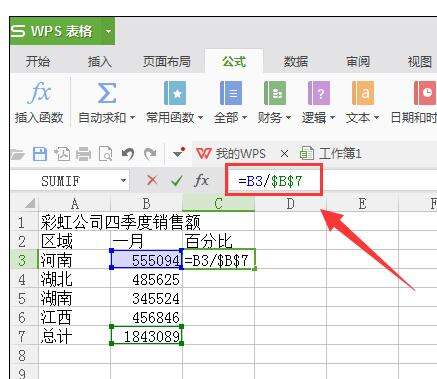Expand the 常用函数 dropdown arrow
The height and width of the screenshot is (379, 437).
point(200,118)
